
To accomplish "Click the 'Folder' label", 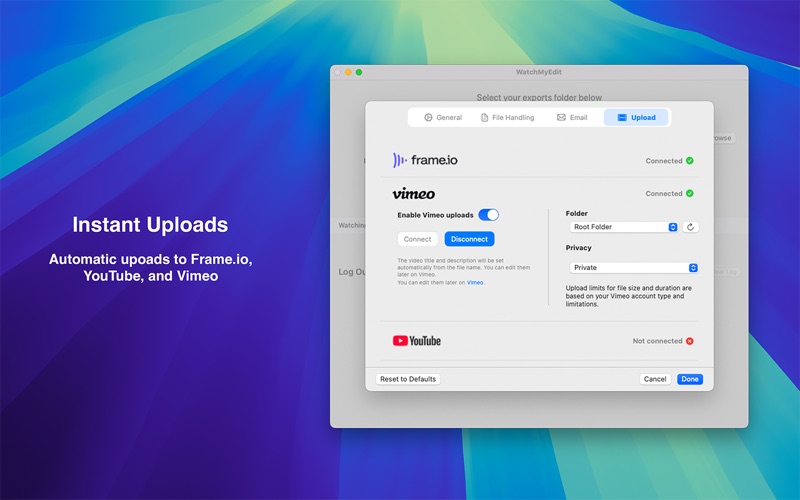I will (577, 213).
